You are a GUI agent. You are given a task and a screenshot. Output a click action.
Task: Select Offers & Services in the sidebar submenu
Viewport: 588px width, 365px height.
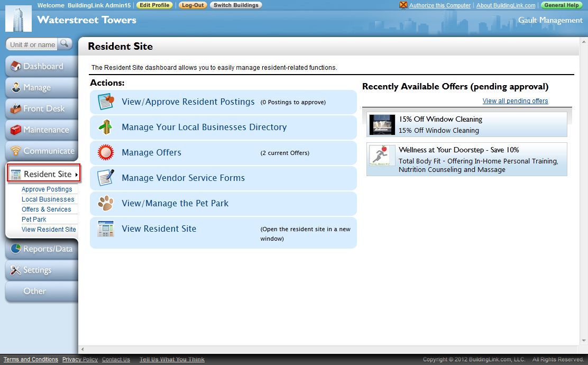46,209
